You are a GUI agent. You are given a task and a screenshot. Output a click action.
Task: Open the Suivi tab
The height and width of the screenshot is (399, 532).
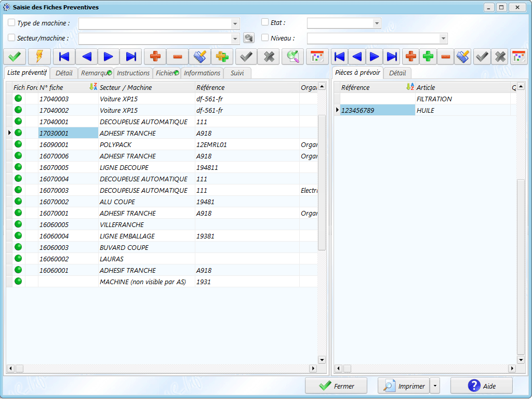(237, 73)
